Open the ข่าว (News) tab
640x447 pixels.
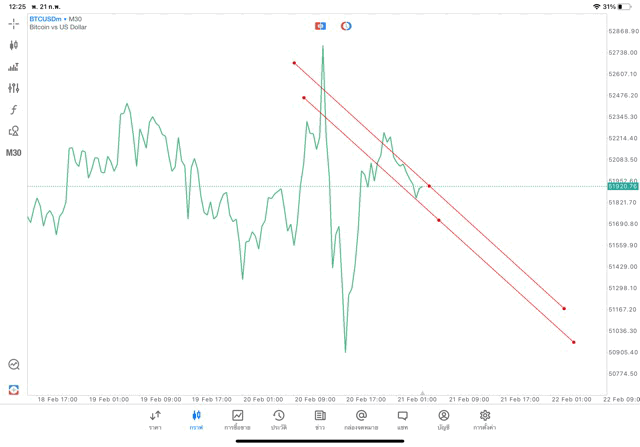[x=320, y=419]
